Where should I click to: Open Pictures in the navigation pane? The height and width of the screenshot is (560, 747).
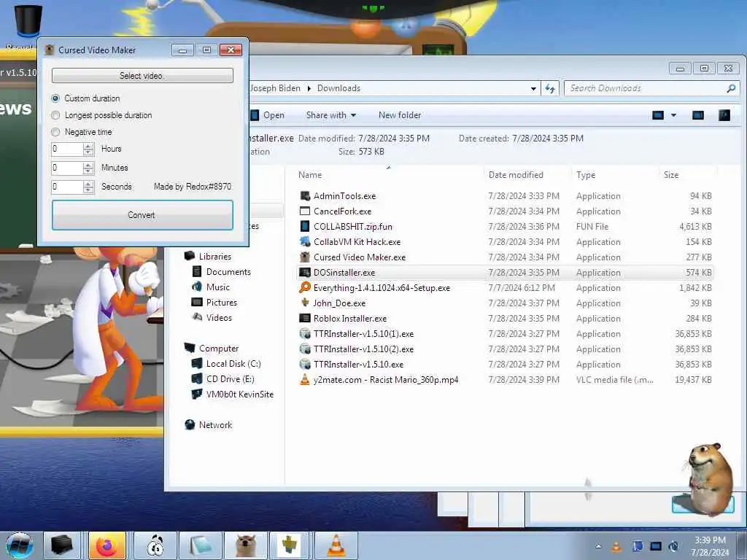coord(222,303)
